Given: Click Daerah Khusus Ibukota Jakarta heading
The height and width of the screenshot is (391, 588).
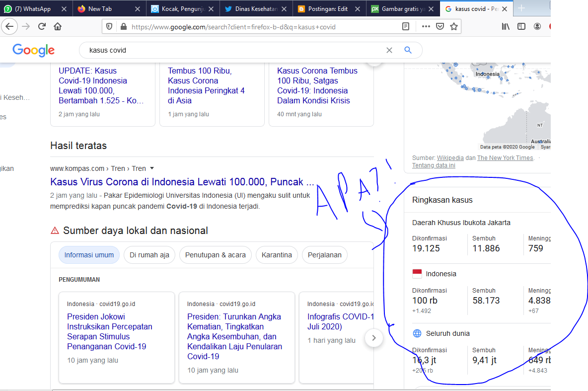Looking at the screenshot, I should (x=461, y=223).
